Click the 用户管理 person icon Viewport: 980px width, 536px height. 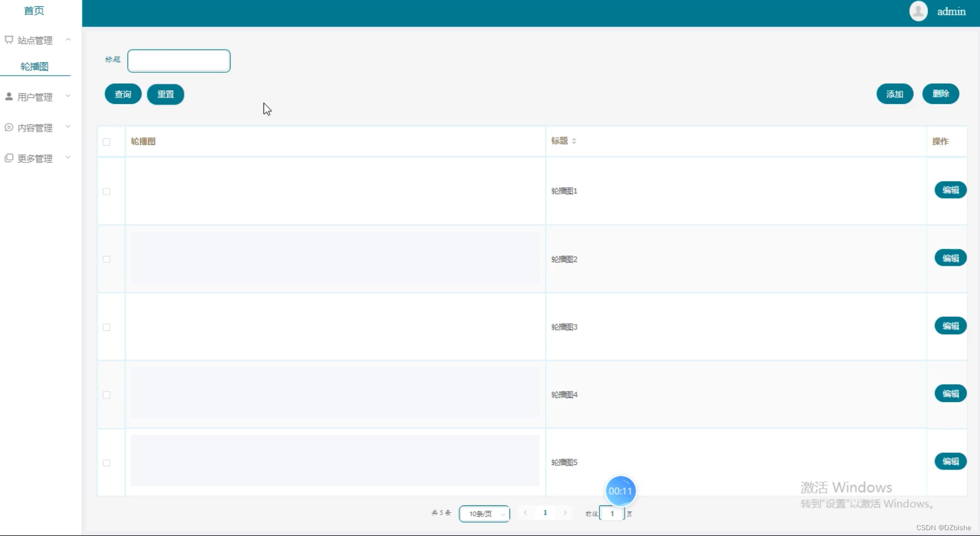coord(9,96)
